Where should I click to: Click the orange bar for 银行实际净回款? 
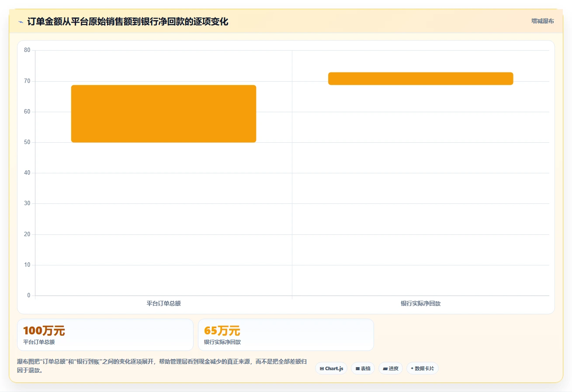[x=420, y=79]
